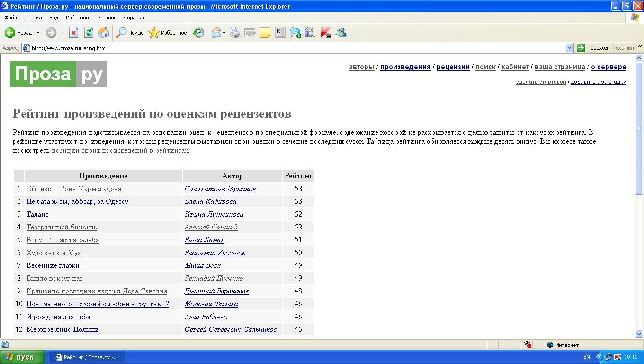644x364 pixels.
Task: Open work Крушение последних надежд Деда Савелия
Action: pos(97,291)
